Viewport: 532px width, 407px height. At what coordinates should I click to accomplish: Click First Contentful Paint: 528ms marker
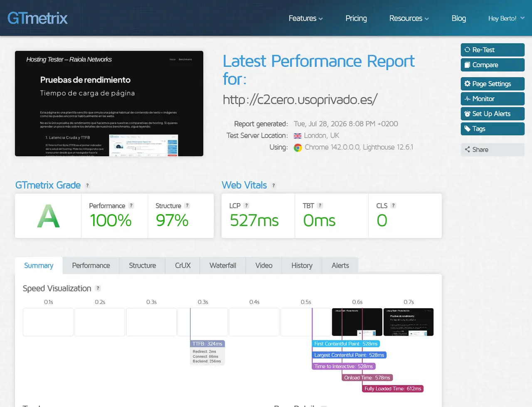pyautogui.click(x=346, y=344)
